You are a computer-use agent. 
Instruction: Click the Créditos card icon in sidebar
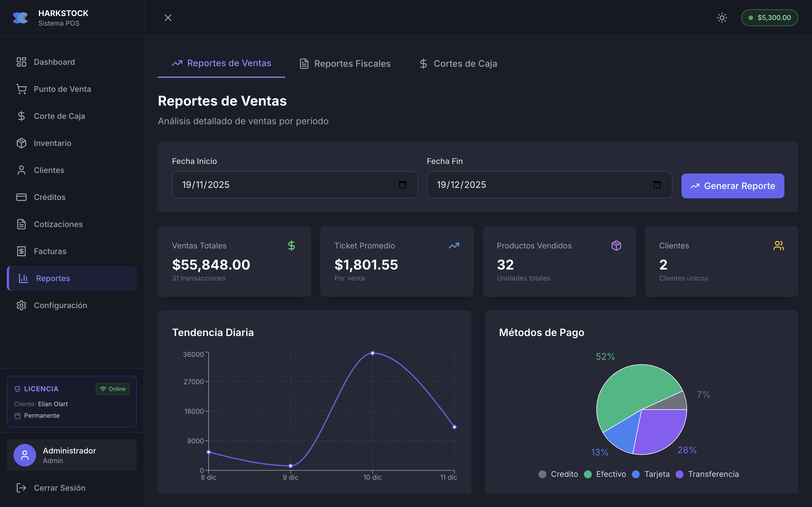21,197
